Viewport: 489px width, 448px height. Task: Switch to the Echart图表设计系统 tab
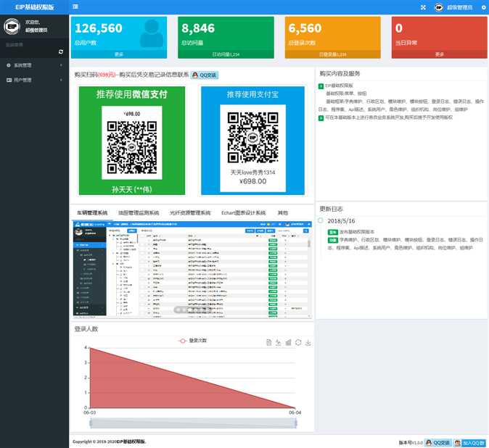click(244, 213)
